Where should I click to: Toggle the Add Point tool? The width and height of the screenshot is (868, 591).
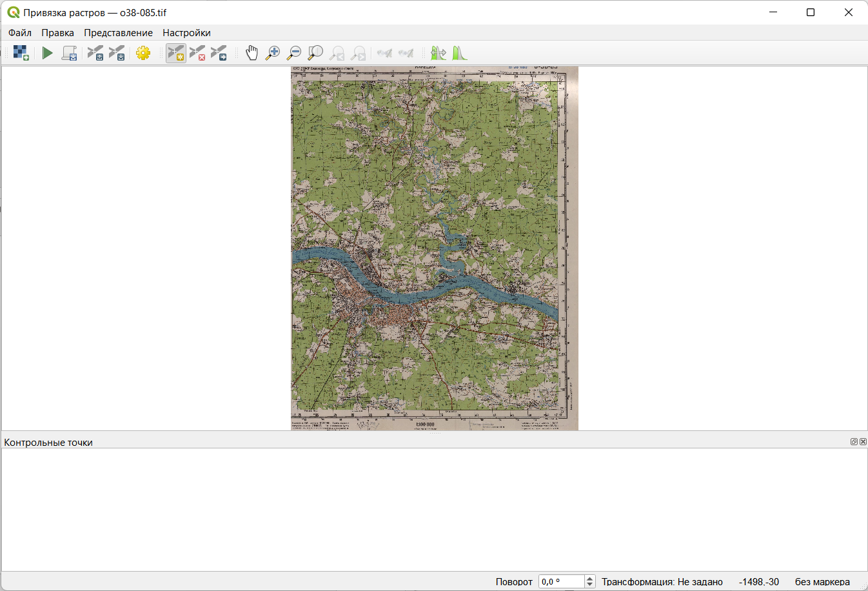[x=175, y=53]
